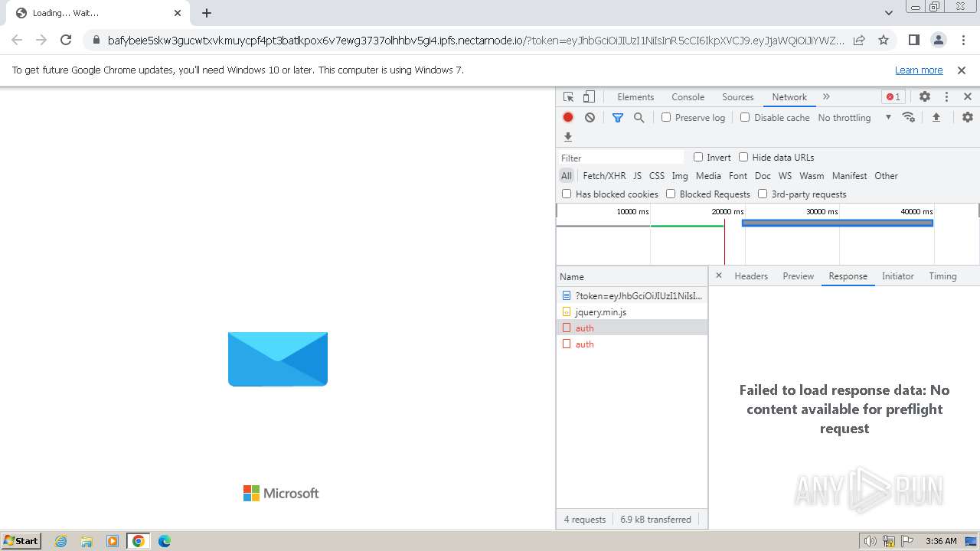Image resolution: width=980 pixels, height=551 pixels.
Task: Go back to the previous page
Action: coord(17,41)
